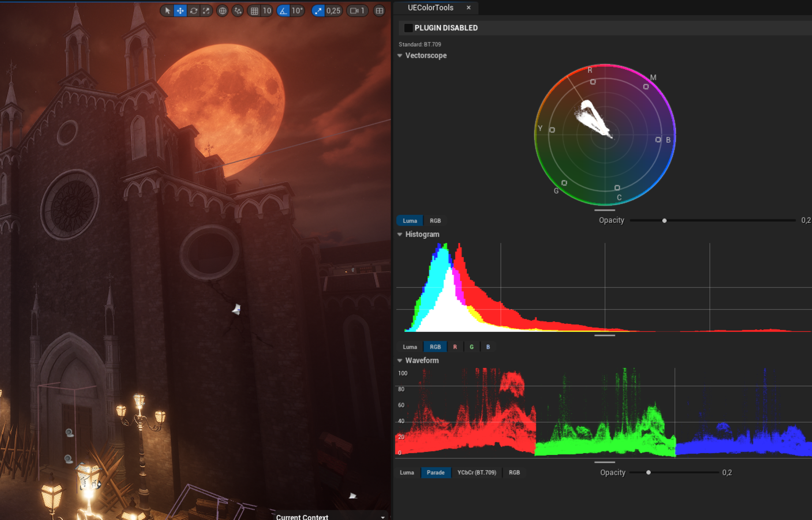Viewport: 812px width, 520px height.
Task: Open scale snap value 0,25
Action: click(333, 11)
